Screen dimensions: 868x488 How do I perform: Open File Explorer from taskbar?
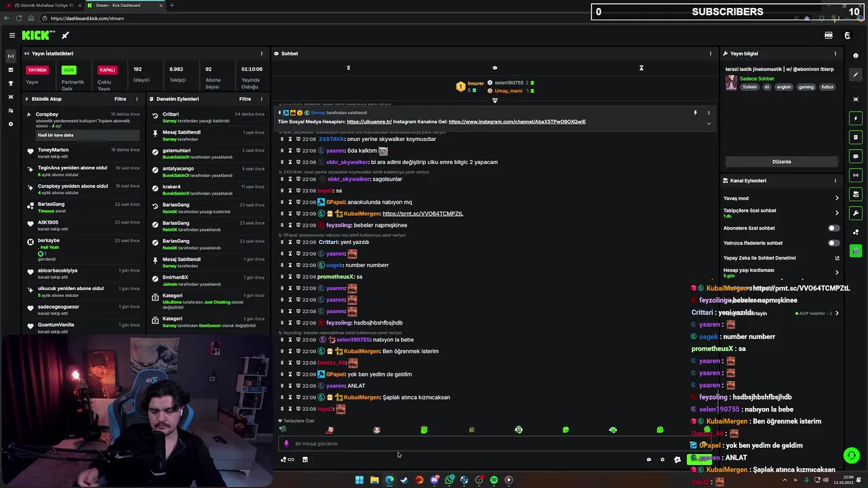coord(374,480)
